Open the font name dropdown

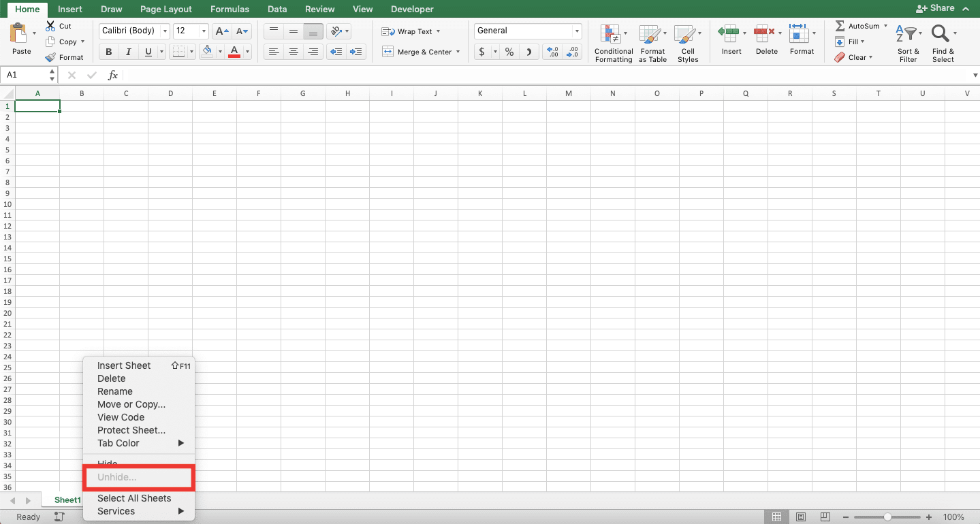[165, 31]
